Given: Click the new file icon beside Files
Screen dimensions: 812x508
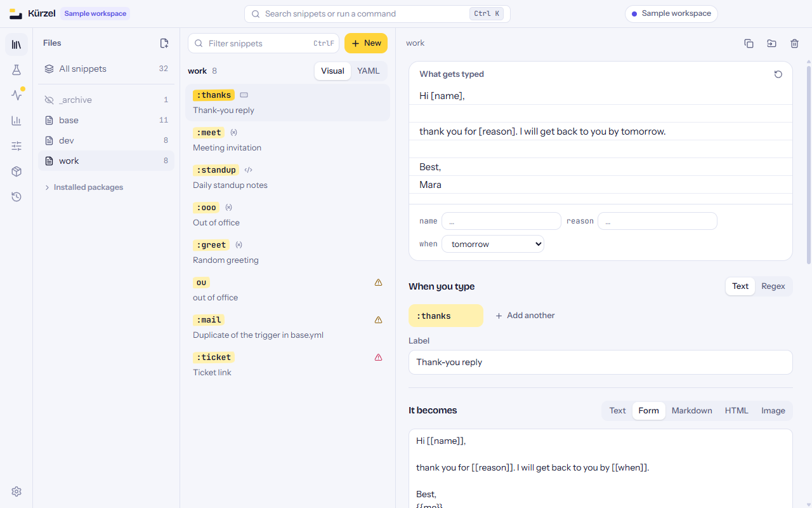Looking at the screenshot, I should 164,43.
